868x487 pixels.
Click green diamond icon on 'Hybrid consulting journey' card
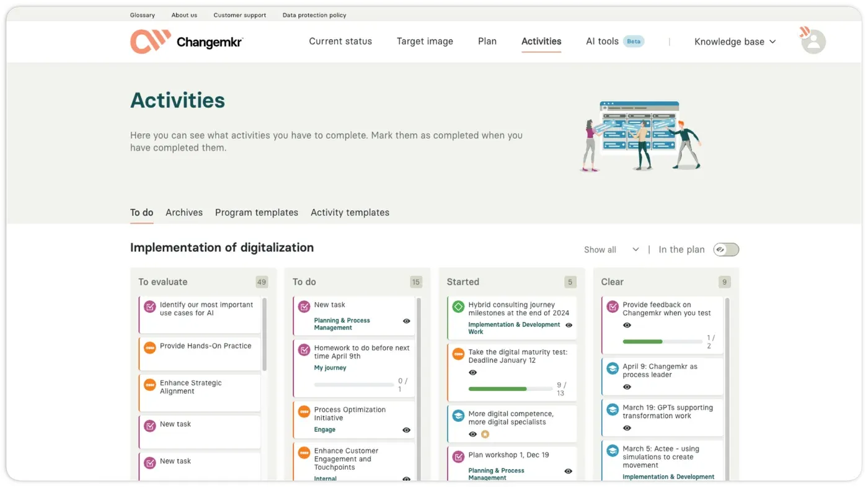point(458,306)
